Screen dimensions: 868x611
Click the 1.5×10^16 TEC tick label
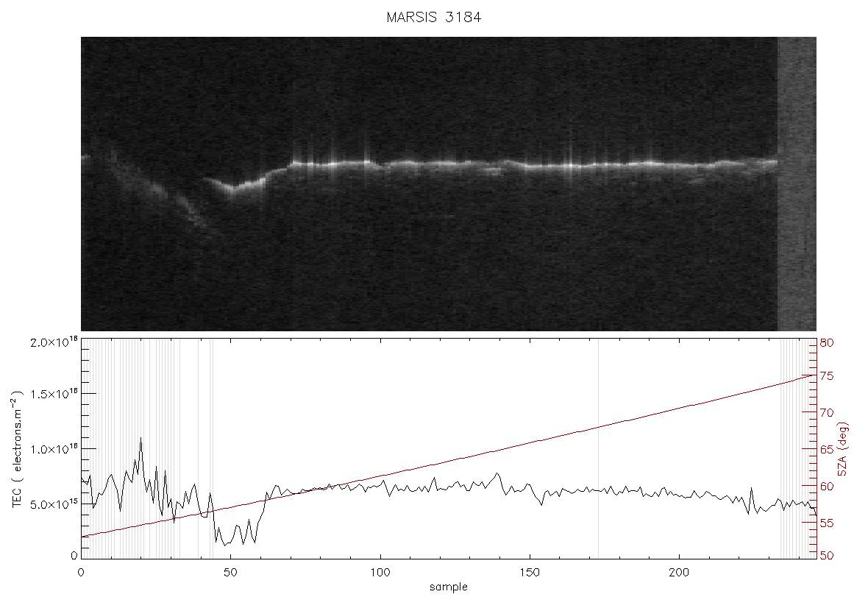pos(54,394)
